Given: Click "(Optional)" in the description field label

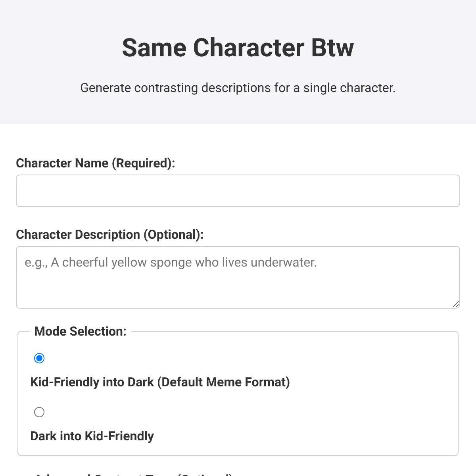Looking at the screenshot, I should coord(173,234).
